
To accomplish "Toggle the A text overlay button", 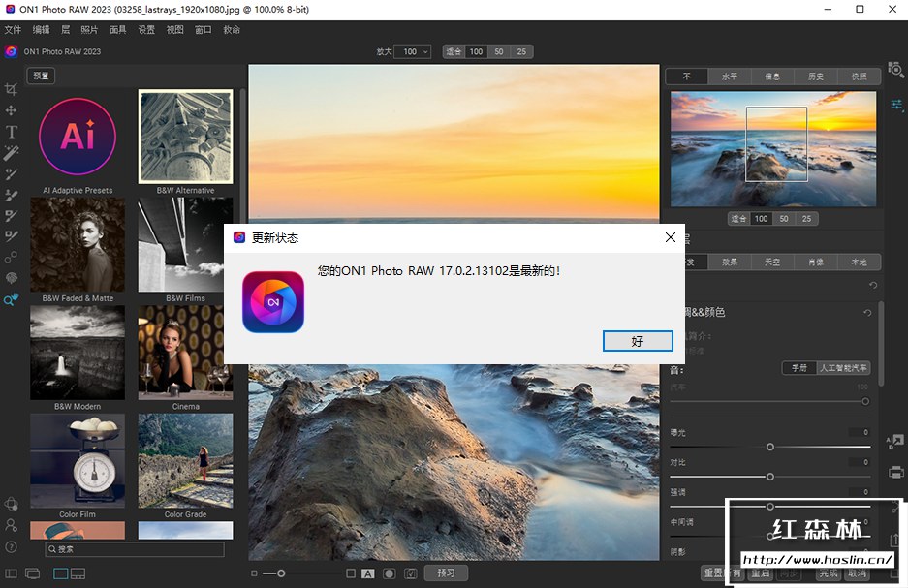I will (x=368, y=573).
